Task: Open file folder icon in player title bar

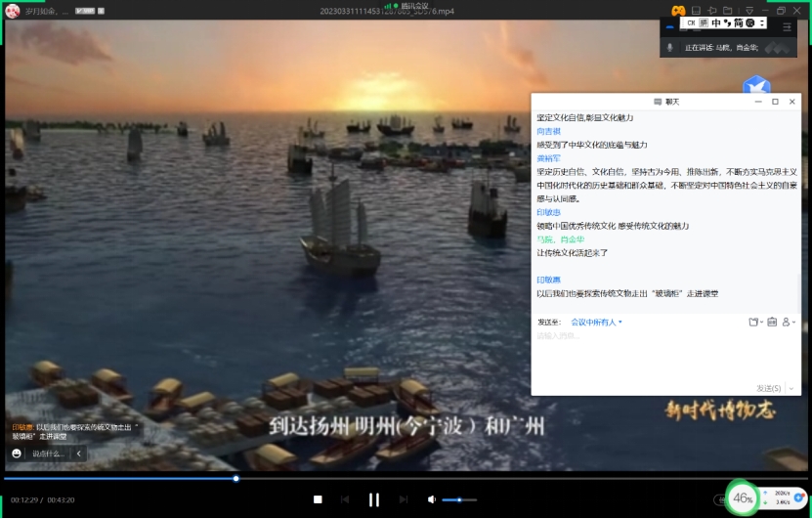Action: (x=728, y=11)
